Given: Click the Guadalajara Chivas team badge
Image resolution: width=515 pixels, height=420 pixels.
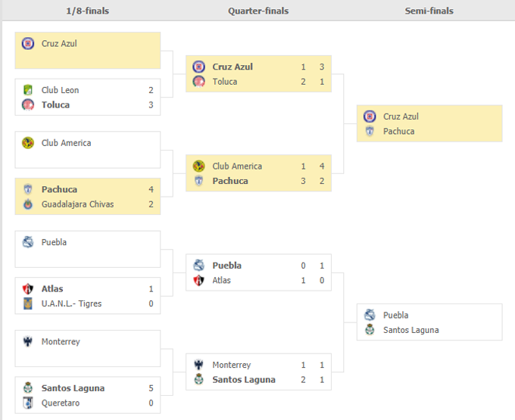Looking at the screenshot, I should (28, 204).
